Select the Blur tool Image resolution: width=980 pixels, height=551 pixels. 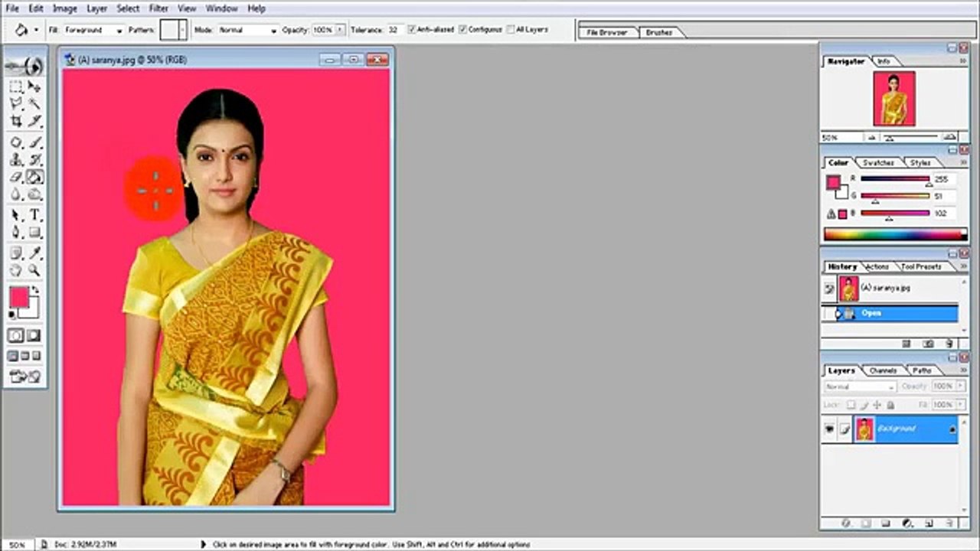pos(15,195)
